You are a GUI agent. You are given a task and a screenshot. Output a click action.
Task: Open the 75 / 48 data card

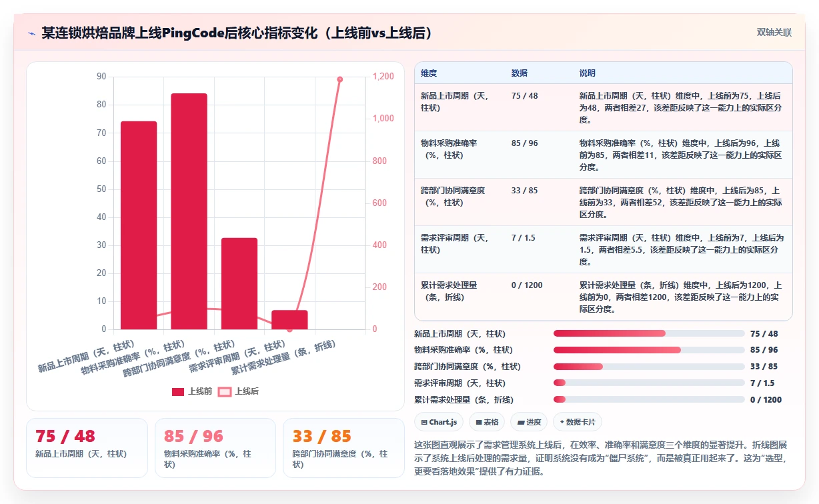coord(87,448)
